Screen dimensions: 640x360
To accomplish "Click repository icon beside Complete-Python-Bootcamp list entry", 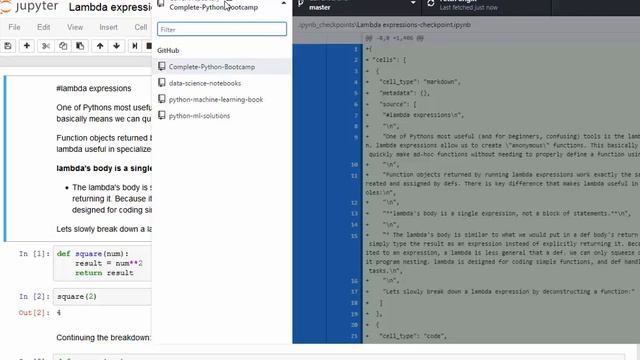I will click(162, 66).
